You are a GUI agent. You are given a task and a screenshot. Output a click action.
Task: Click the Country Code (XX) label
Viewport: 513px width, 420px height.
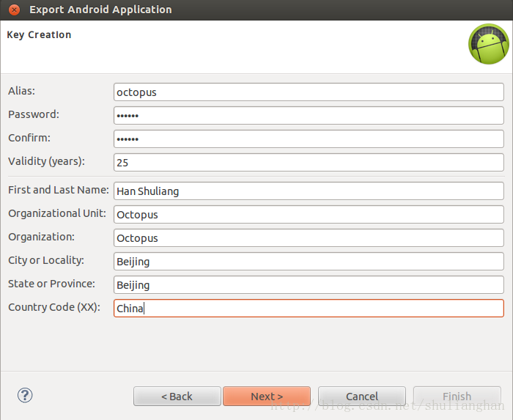pos(54,307)
